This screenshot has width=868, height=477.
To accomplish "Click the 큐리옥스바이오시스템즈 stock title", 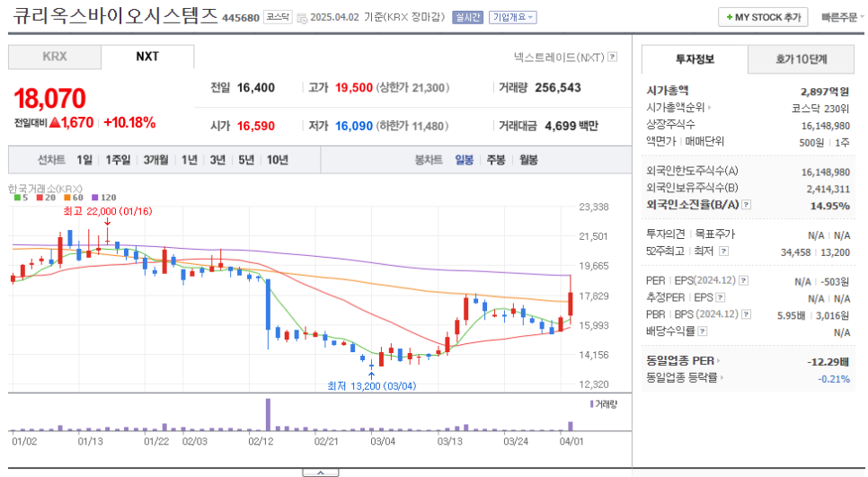I will (x=116, y=15).
